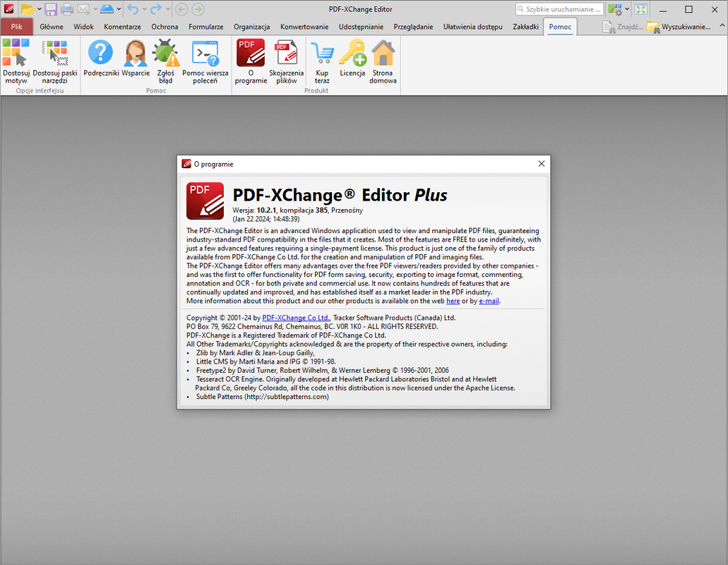Click the Znajdź find icon
The height and width of the screenshot is (565, 728).
(x=623, y=27)
